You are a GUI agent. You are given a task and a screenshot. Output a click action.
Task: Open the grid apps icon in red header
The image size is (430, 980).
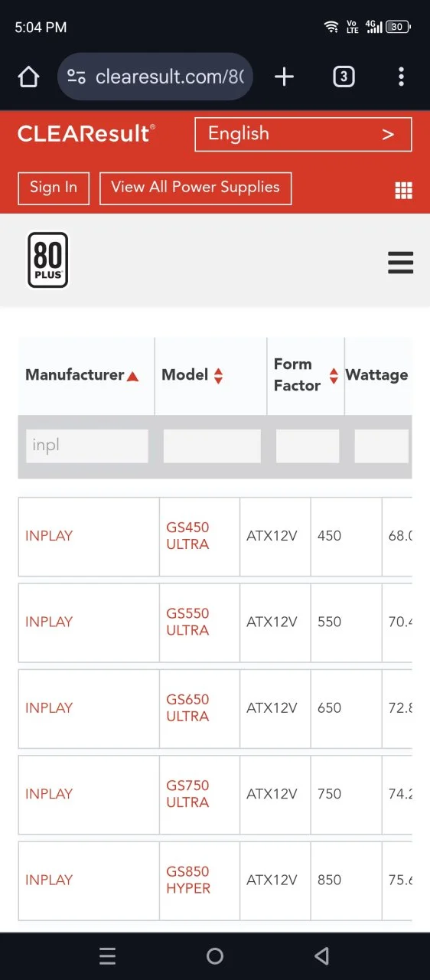coord(403,191)
